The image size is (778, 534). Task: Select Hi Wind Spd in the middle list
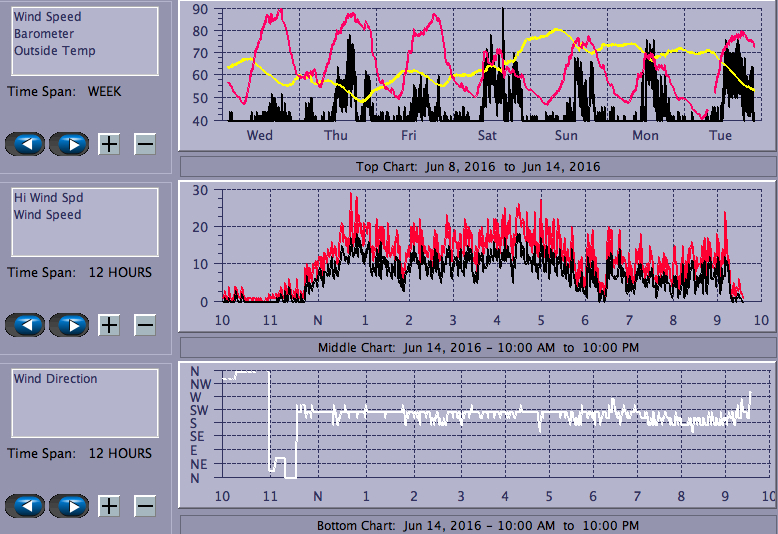tap(48, 198)
